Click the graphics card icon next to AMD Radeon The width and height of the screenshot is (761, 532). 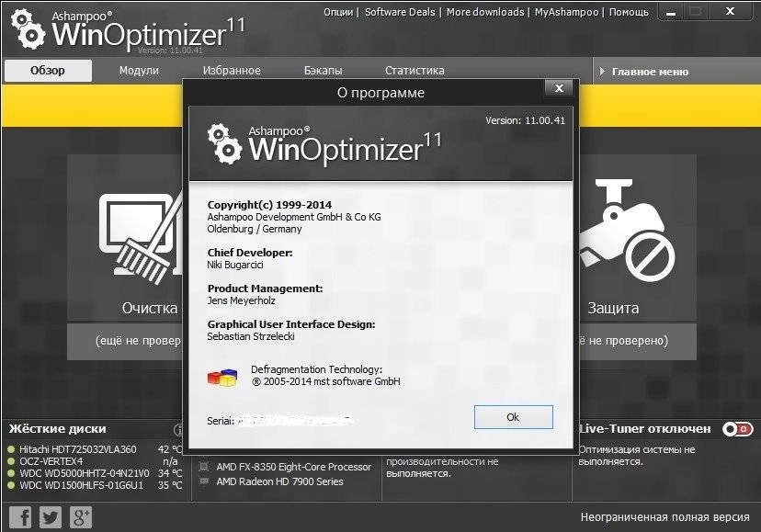204,481
